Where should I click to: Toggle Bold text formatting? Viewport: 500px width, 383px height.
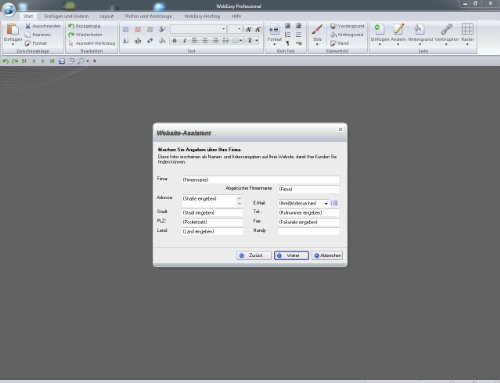click(x=174, y=41)
